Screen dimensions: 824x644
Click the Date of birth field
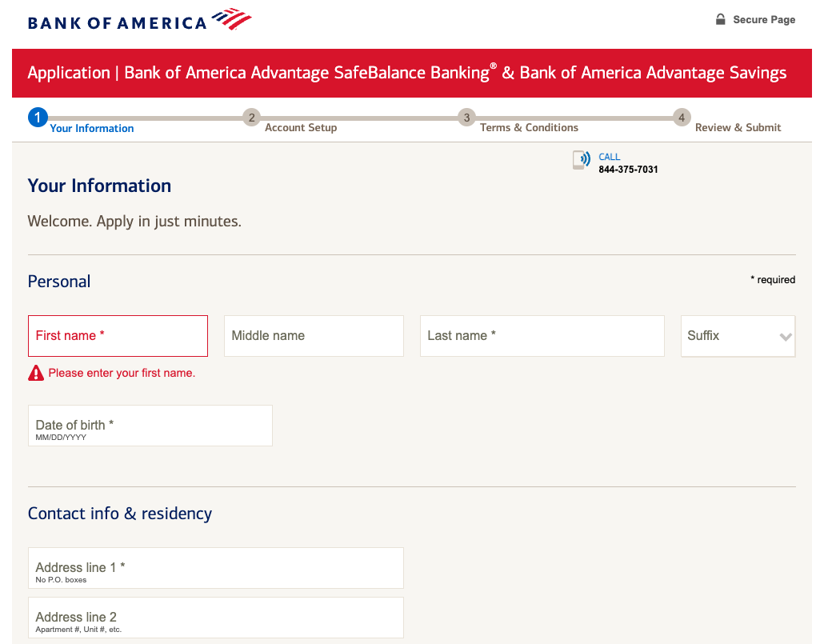150,426
